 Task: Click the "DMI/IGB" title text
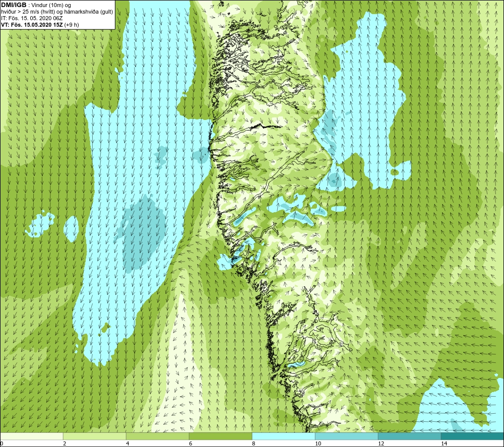coord(14,5)
